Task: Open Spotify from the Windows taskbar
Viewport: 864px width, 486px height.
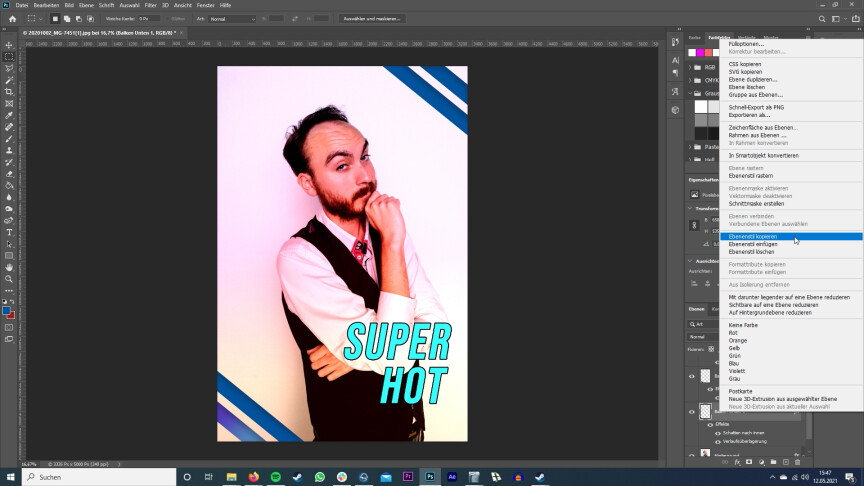Action: (x=276, y=477)
